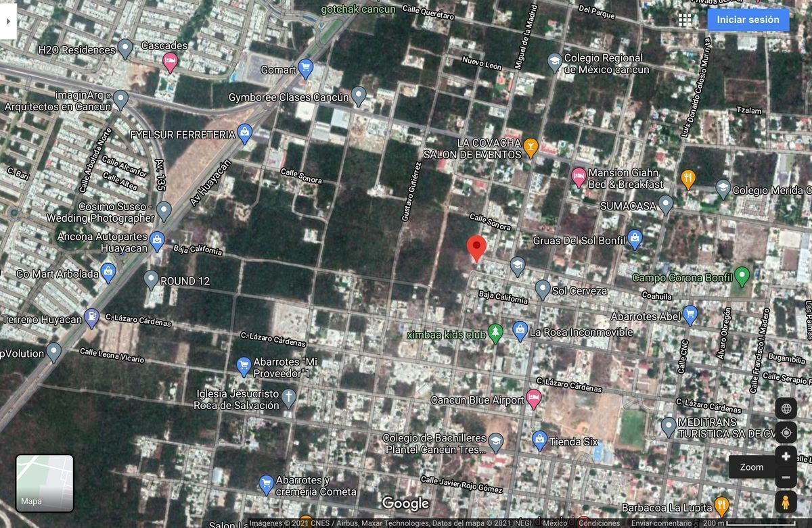Select the Cascades hotel pin
The height and width of the screenshot is (528, 812).
(x=170, y=62)
